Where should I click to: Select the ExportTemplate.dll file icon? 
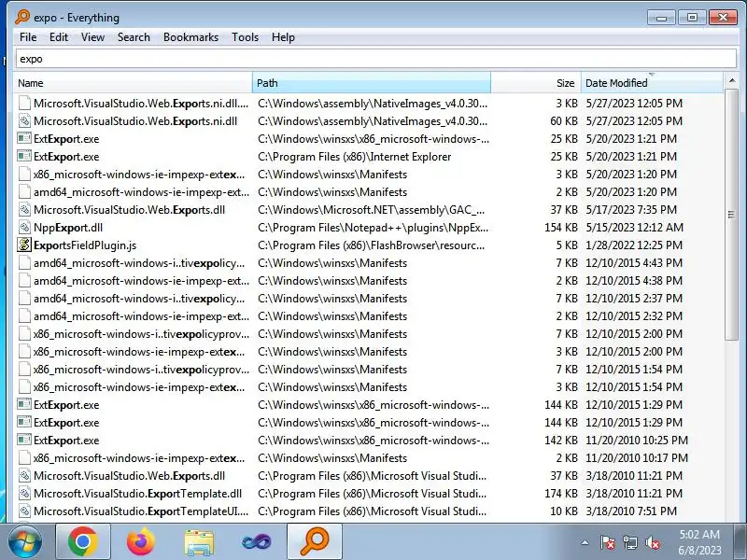point(24,494)
